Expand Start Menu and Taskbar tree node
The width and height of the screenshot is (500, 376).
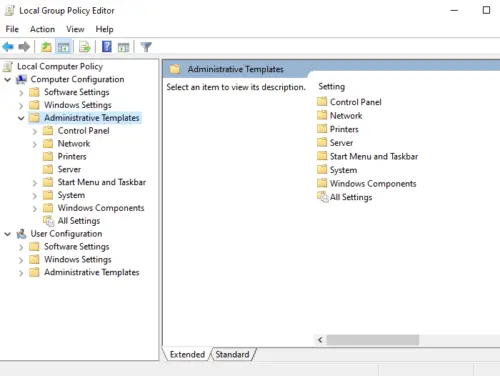click(x=35, y=183)
